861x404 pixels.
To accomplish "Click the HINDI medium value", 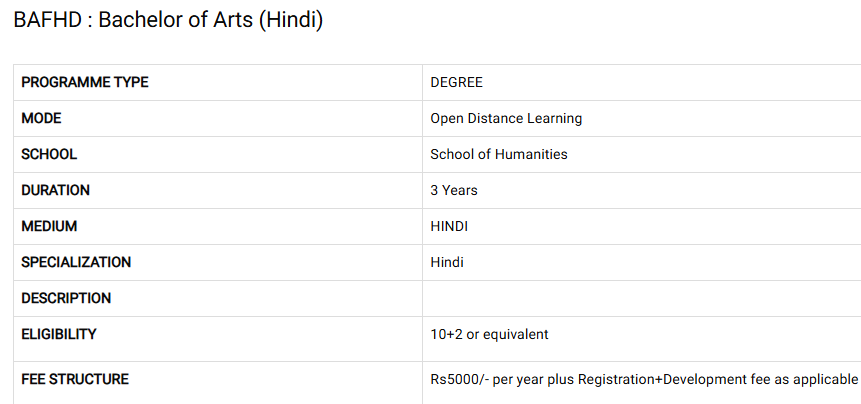I will pyautogui.click(x=449, y=226).
